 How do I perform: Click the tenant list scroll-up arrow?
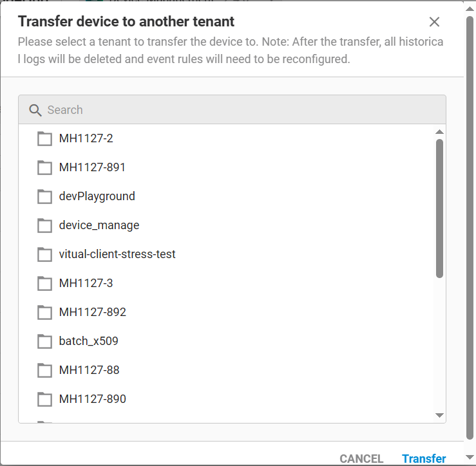(440, 132)
